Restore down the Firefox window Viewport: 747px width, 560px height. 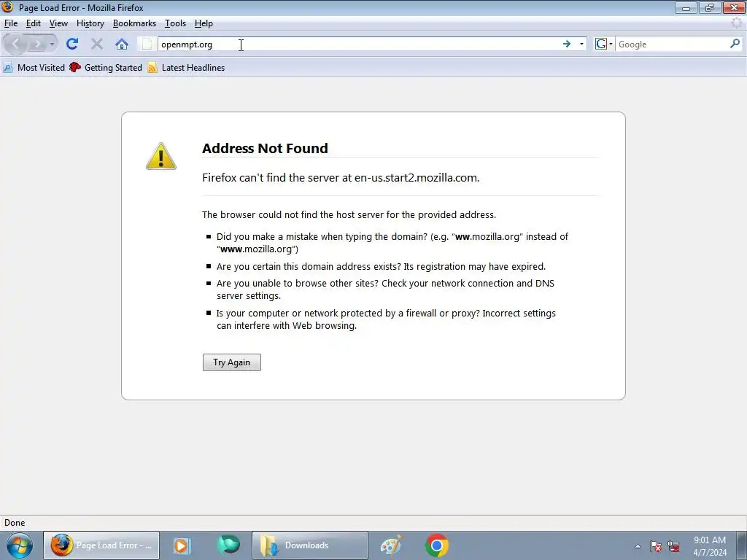[710, 7]
